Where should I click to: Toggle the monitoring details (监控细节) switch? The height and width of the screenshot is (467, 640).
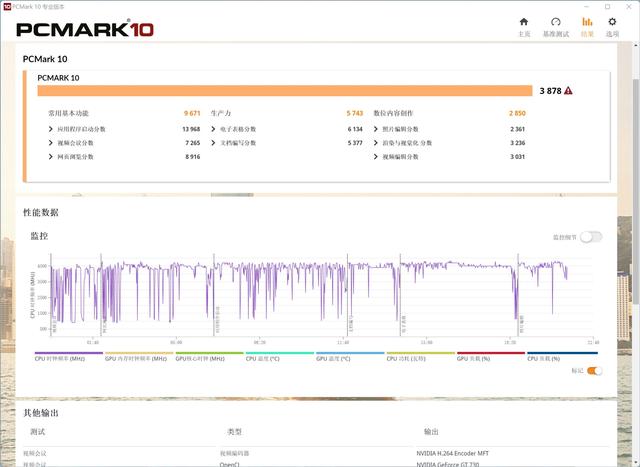click(x=591, y=237)
